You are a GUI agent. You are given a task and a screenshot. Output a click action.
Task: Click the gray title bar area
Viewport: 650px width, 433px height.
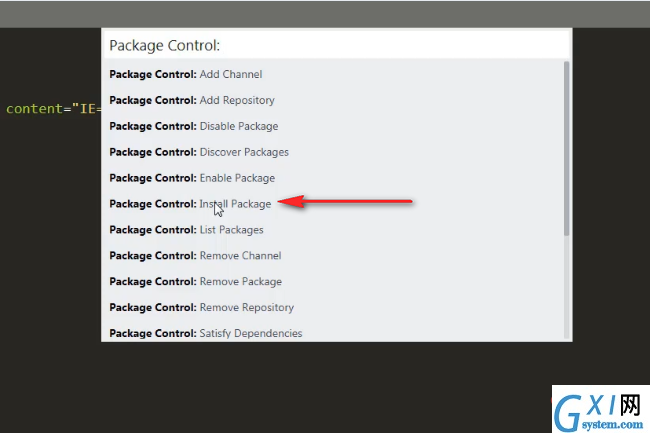click(325, 14)
